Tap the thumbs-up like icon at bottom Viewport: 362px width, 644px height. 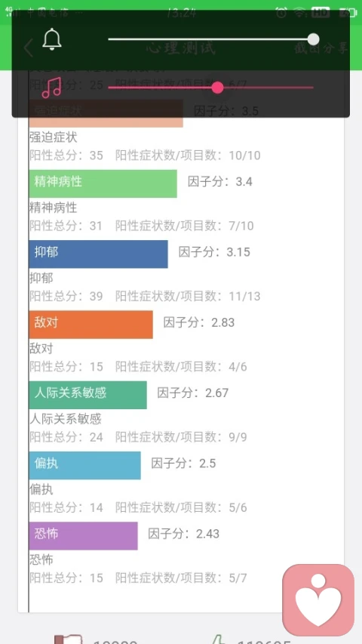click(217, 639)
